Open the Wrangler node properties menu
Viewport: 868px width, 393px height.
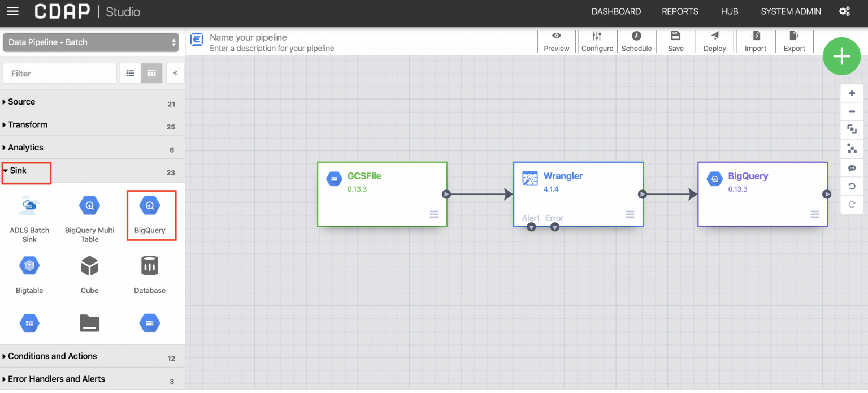630,214
